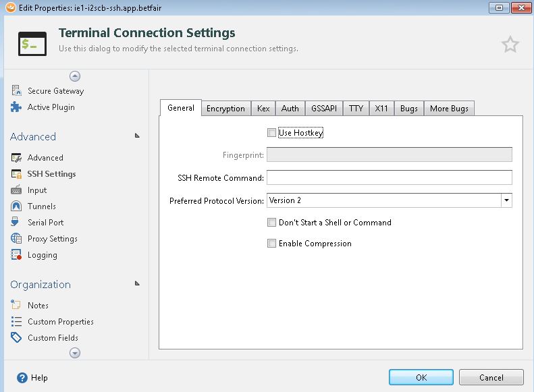Screen dimensions: 534x392
Task: Open the Preferred Protocol Version dropdown
Action: 506,200
